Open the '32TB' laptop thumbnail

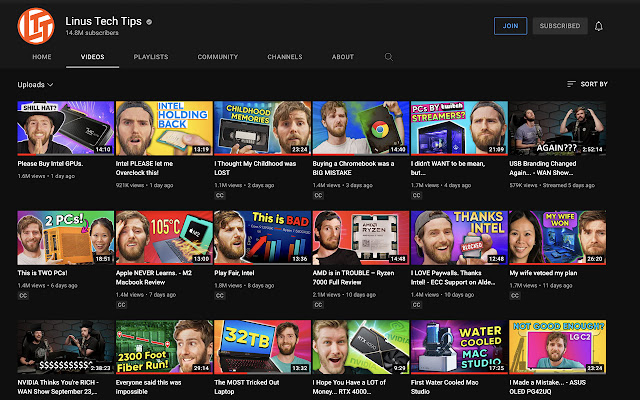pos(262,347)
